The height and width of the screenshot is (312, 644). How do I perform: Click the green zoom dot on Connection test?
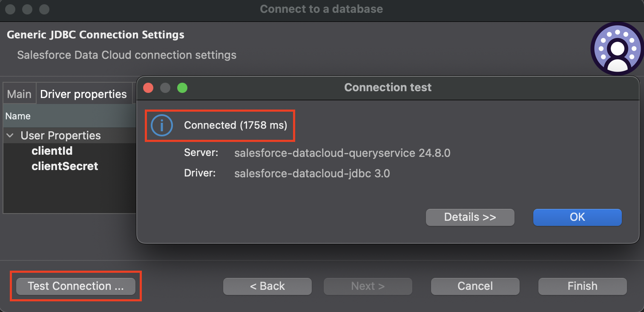(182, 88)
